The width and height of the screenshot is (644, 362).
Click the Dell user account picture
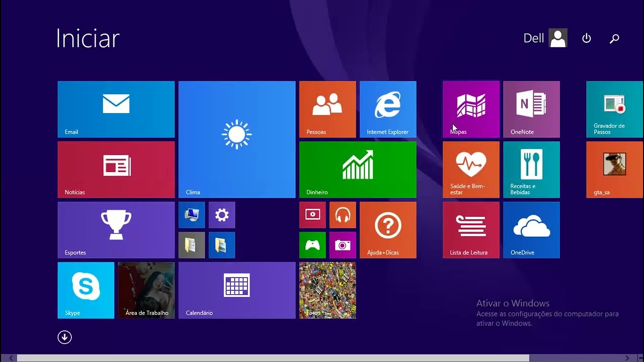tap(558, 38)
